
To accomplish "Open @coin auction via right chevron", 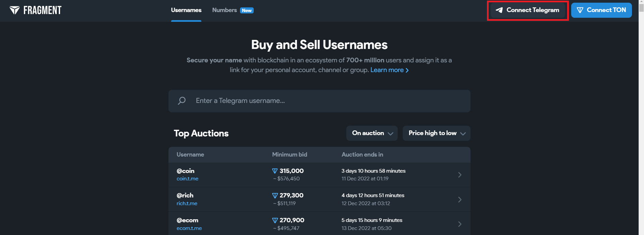I will click(x=459, y=175).
